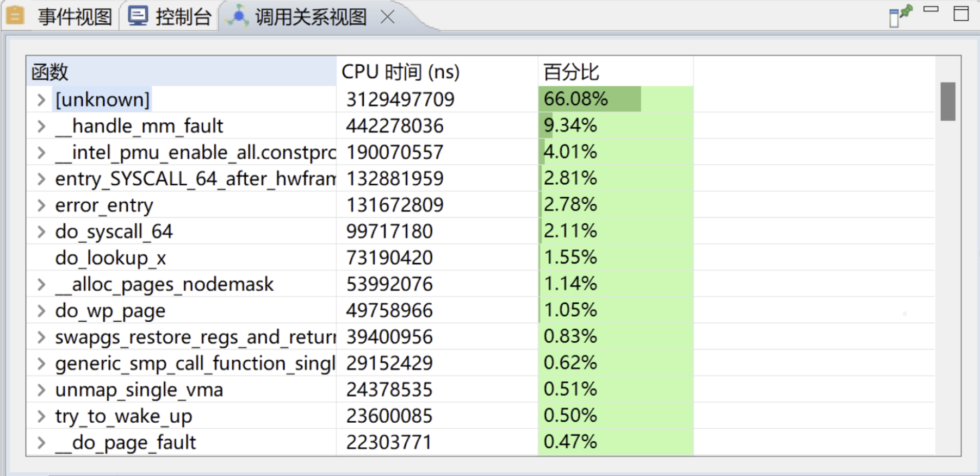Select the 调用关系视图 tab
The image size is (980, 476).
(311, 17)
